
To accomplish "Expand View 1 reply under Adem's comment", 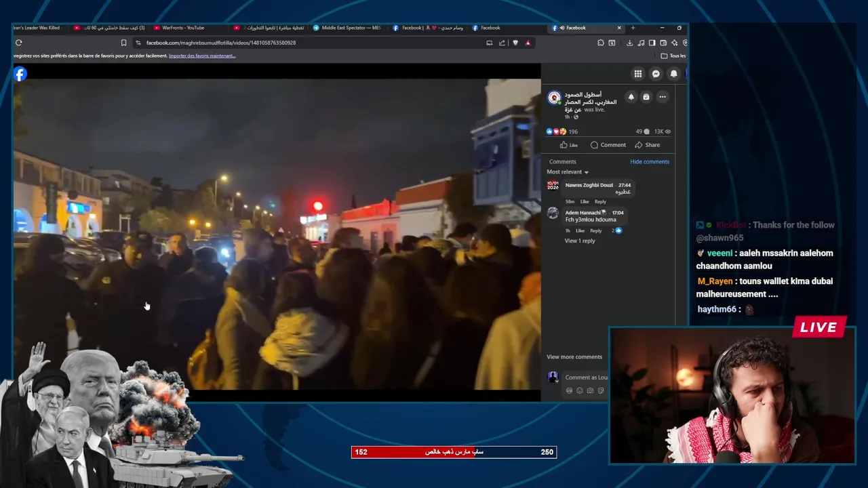I will pos(580,241).
